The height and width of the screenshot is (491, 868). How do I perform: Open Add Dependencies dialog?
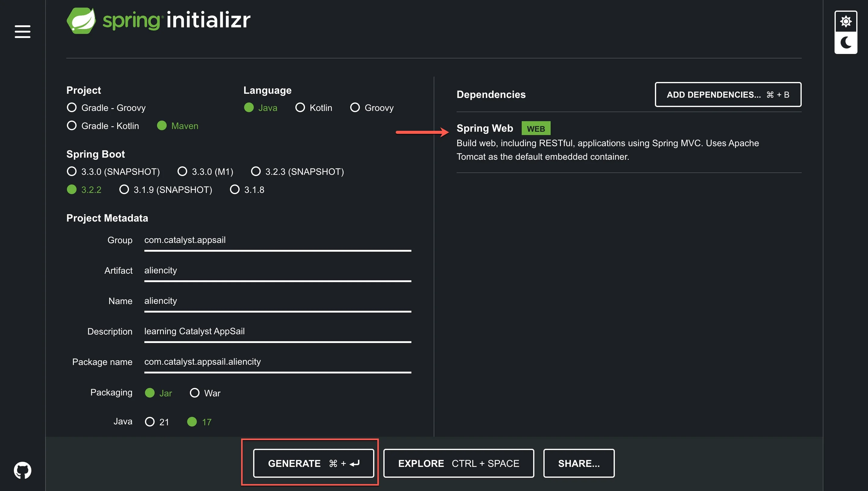(x=728, y=94)
